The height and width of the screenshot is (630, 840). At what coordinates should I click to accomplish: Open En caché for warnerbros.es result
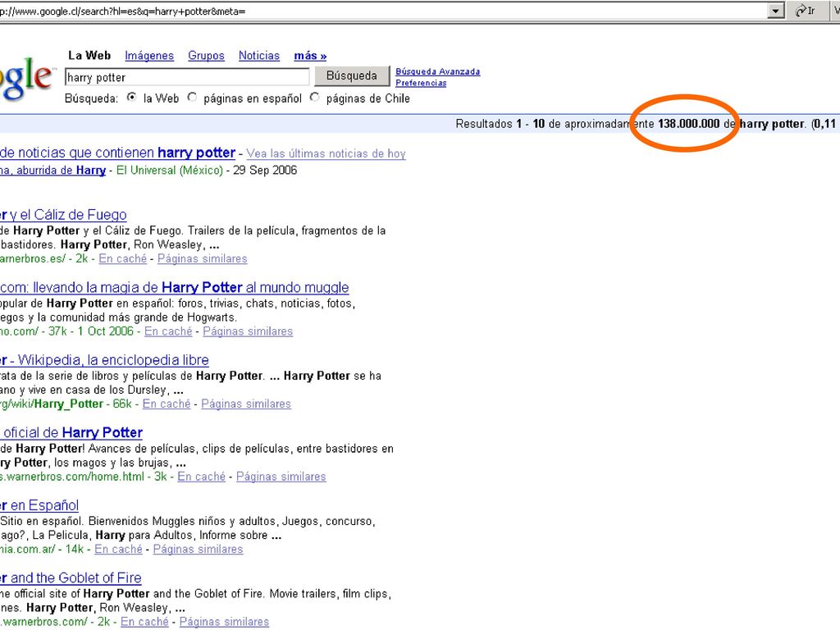click(123, 258)
